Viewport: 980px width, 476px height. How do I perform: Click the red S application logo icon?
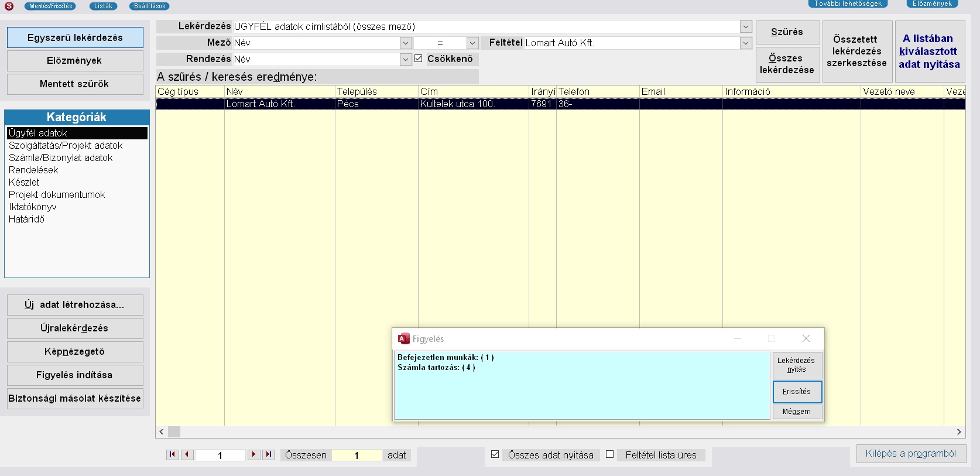click(9, 6)
